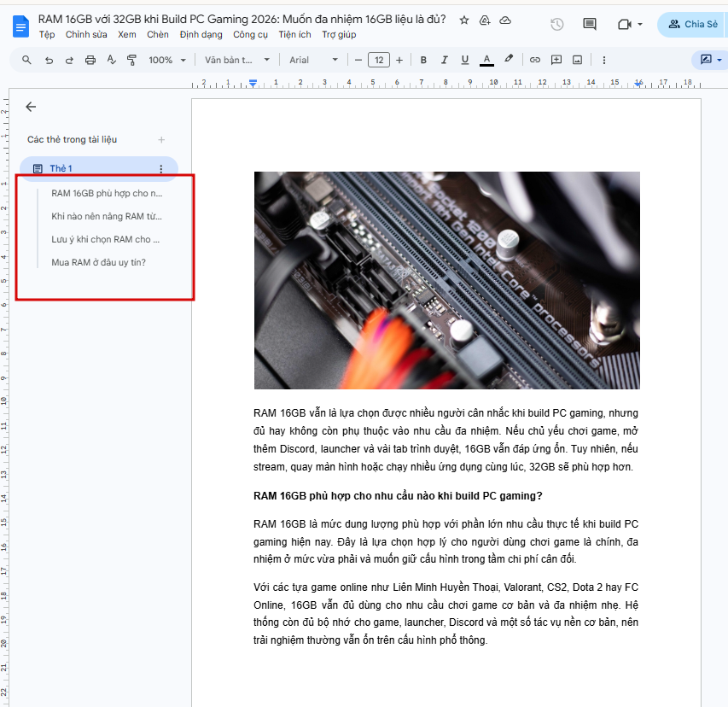Image resolution: width=728 pixels, height=707 pixels.
Task: Open Thẻ 1 tab options menu
Action: click(x=161, y=168)
